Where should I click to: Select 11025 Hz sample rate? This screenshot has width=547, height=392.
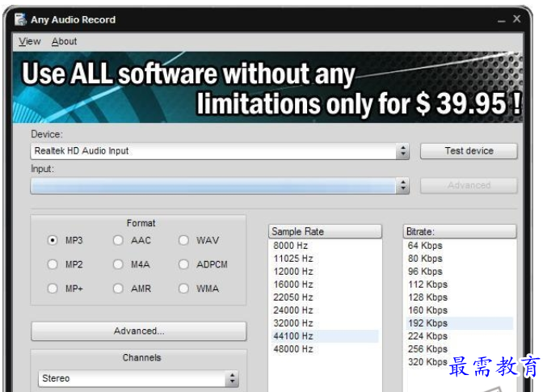tap(325, 259)
